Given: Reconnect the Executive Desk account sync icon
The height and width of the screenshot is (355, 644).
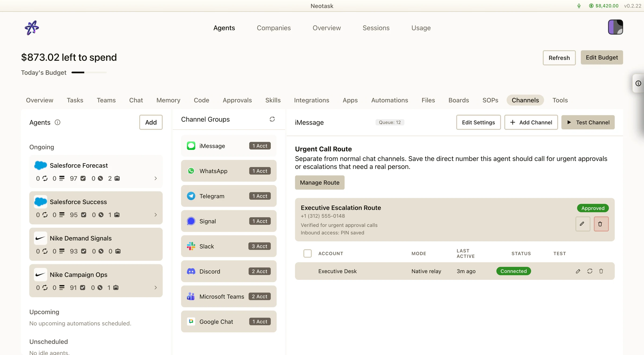Looking at the screenshot, I should 590,271.
